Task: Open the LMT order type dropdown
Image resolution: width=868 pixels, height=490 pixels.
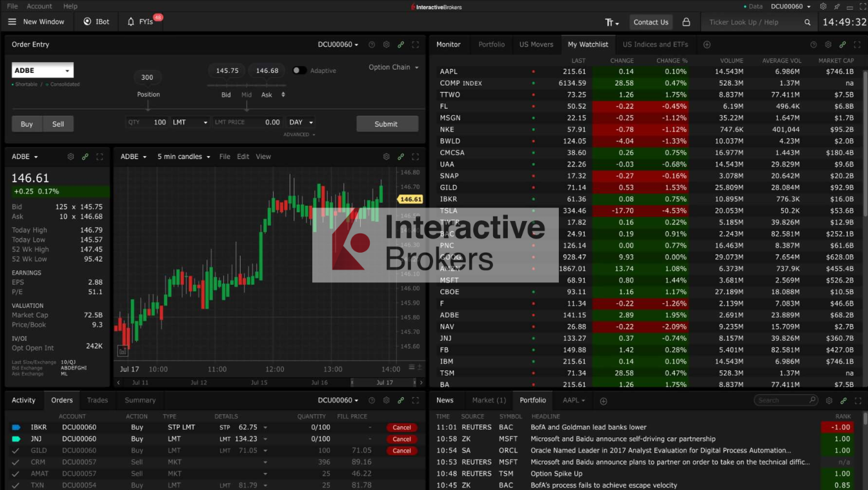Action: [x=190, y=122]
